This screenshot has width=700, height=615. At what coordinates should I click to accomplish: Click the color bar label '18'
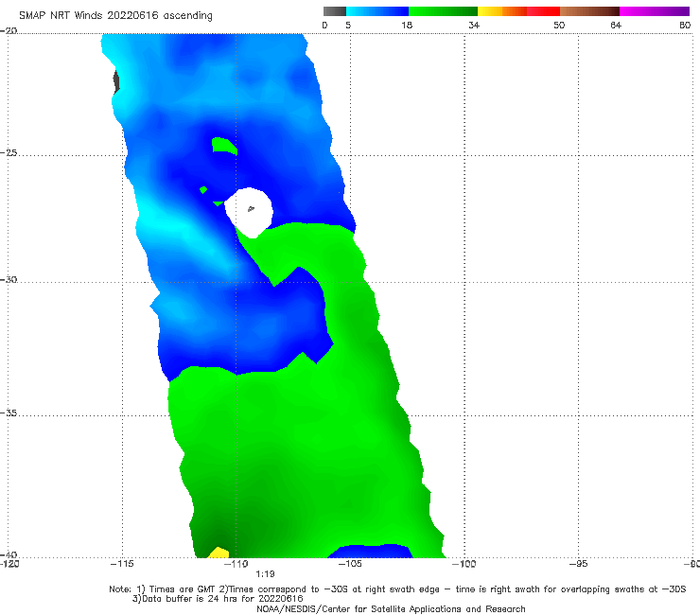point(407,25)
